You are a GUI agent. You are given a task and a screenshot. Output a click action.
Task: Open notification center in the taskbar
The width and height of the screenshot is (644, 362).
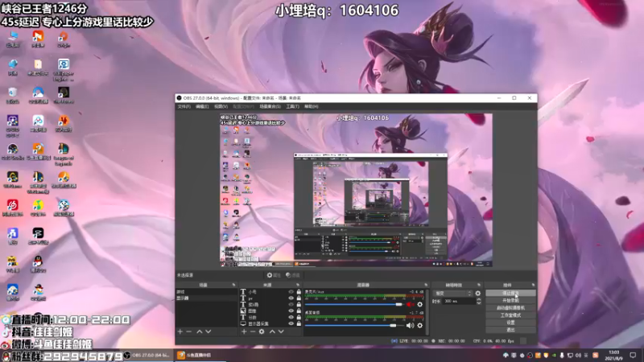pos(633,355)
